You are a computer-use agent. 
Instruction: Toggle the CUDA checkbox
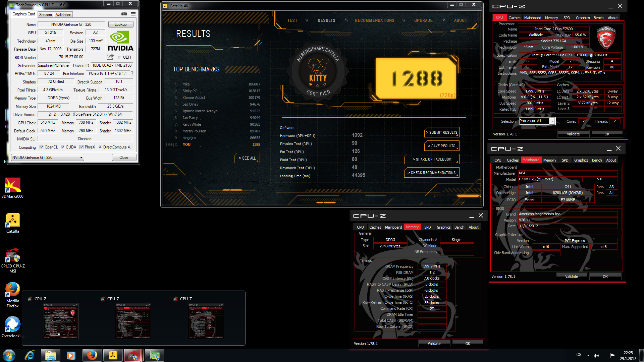pos(63,147)
